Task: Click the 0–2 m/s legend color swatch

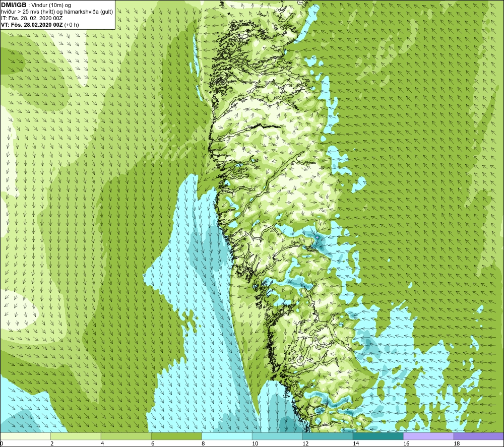Action: click(25, 436)
